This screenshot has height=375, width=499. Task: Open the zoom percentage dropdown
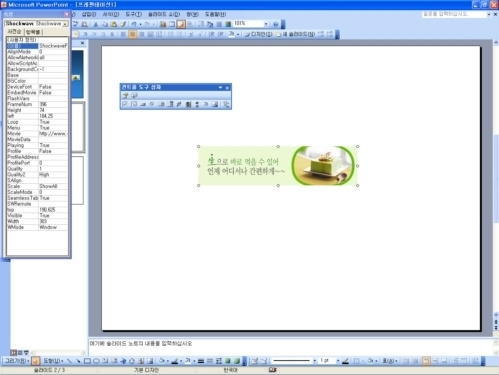pyautogui.click(x=266, y=24)
